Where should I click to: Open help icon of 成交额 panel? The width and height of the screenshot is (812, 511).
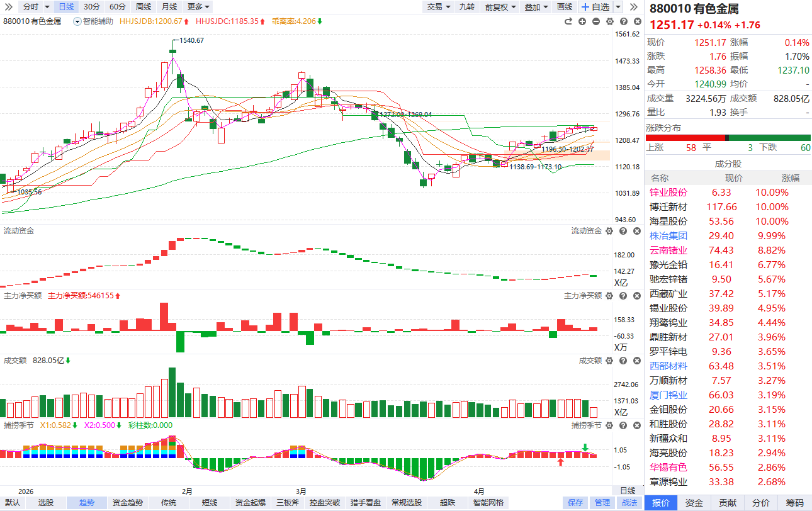[623, 361]
